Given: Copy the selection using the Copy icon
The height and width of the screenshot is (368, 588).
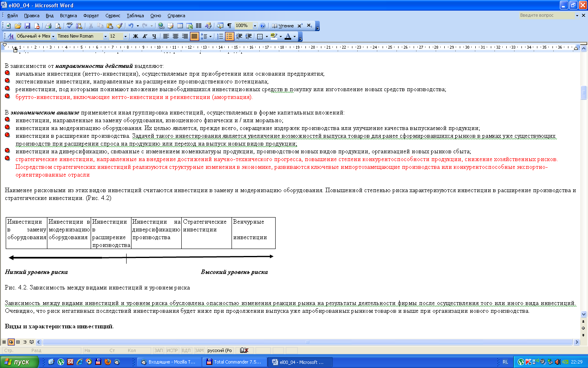Looking at the screenshot, I should pos(100,26).
